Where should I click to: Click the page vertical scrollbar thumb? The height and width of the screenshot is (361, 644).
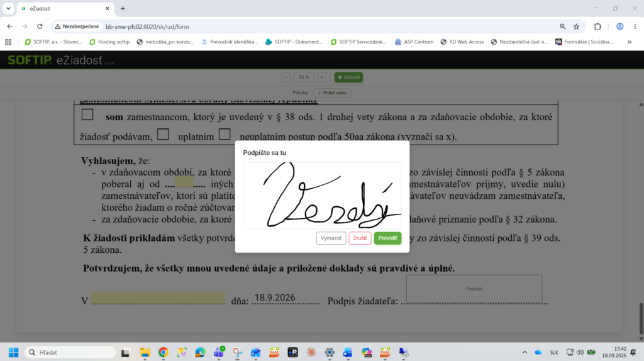click(x=641, y=319)
